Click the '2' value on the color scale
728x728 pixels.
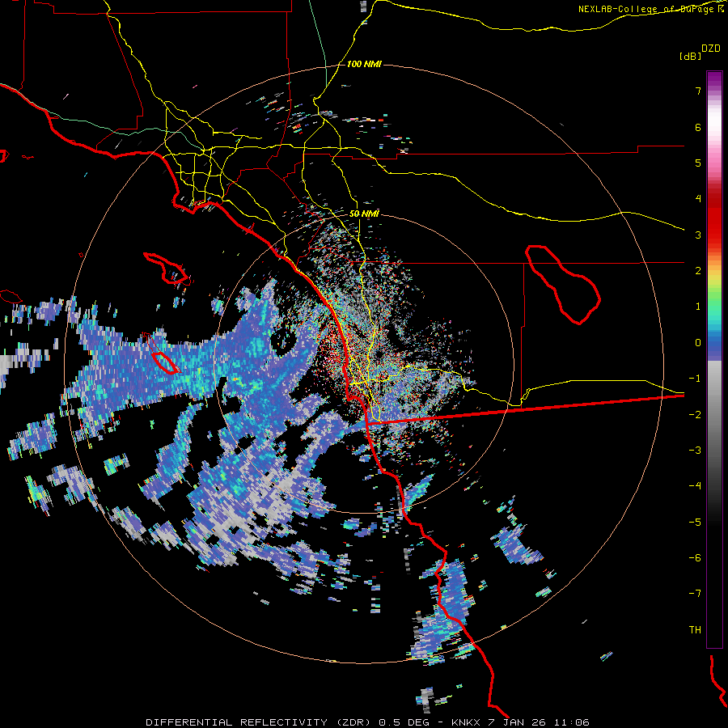698,271
